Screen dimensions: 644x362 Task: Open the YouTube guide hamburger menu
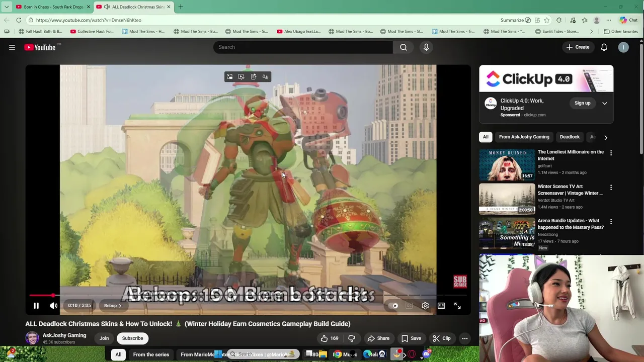[12, 47]
